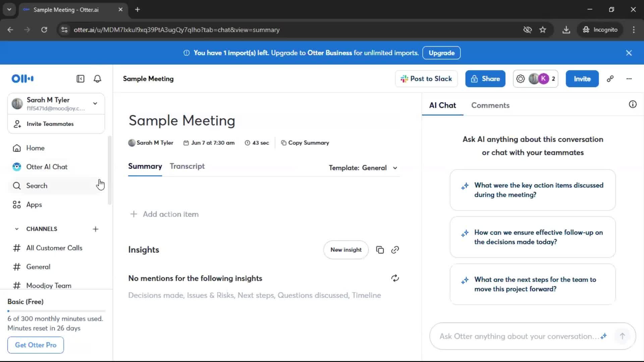
Task: Click the AI Chat info icon
Action: click(x=633, y=104)
